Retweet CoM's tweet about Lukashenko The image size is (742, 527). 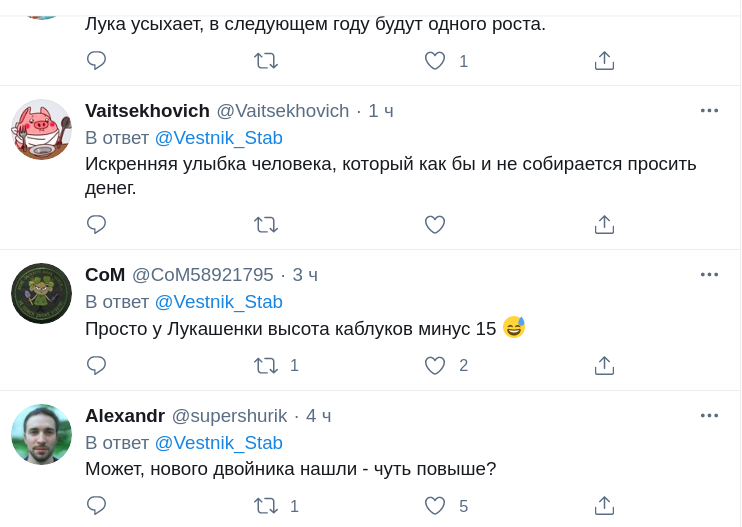coord(266,365)
